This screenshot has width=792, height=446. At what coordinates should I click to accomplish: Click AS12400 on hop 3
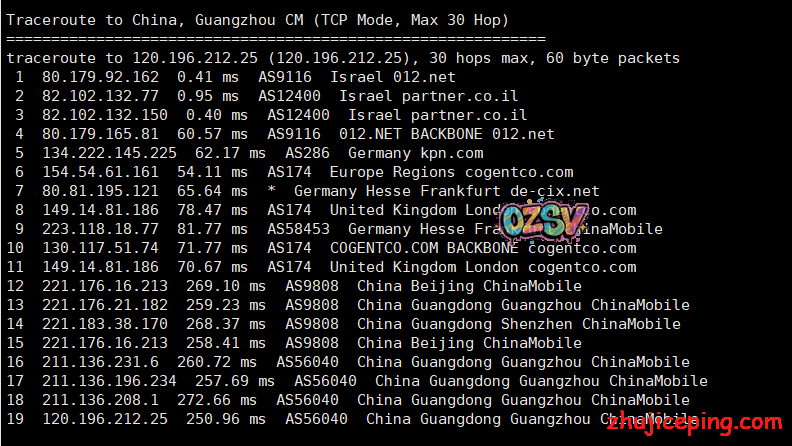pos(298,115)
